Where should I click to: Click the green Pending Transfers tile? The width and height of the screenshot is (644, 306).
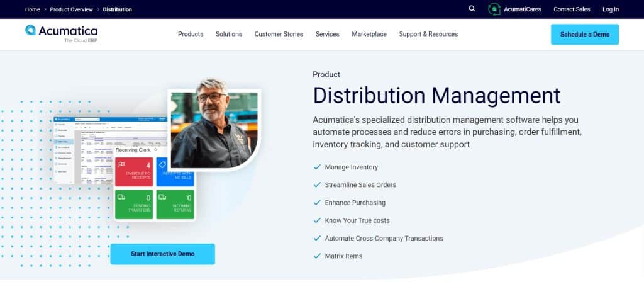tap(134, 204)
